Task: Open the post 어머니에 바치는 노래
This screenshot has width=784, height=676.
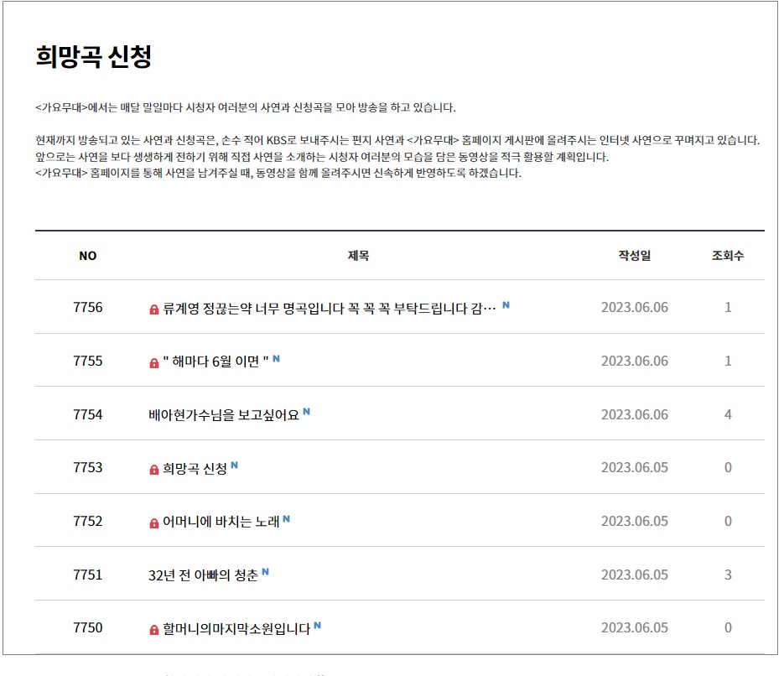Action: (x=222, y=520)
